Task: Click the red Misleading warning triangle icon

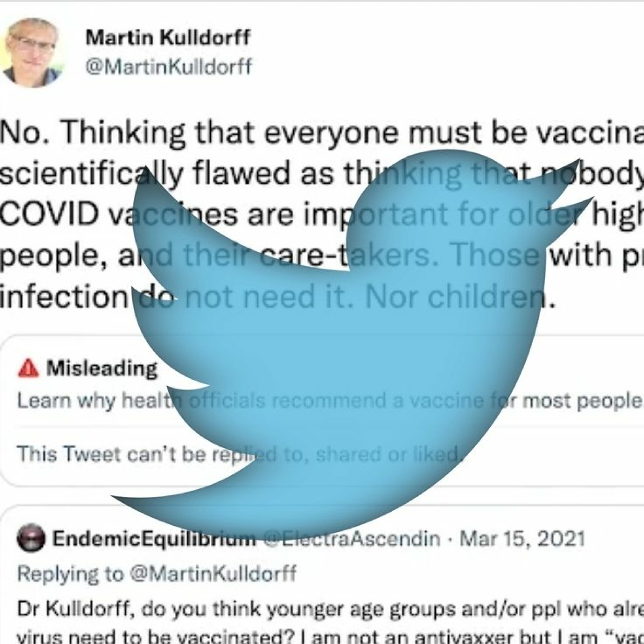Action: (x=28, y=368)
